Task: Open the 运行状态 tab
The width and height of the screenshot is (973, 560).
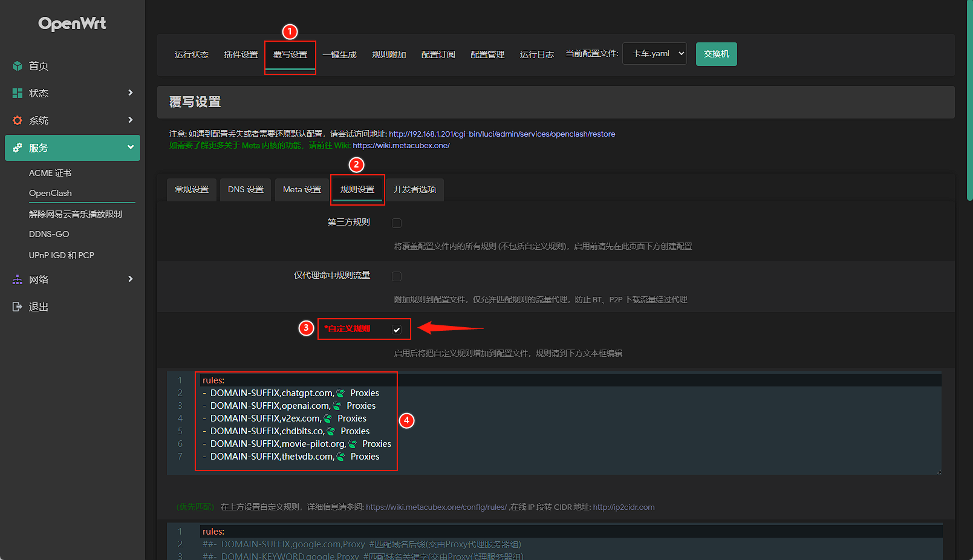Action: point(192,54)
